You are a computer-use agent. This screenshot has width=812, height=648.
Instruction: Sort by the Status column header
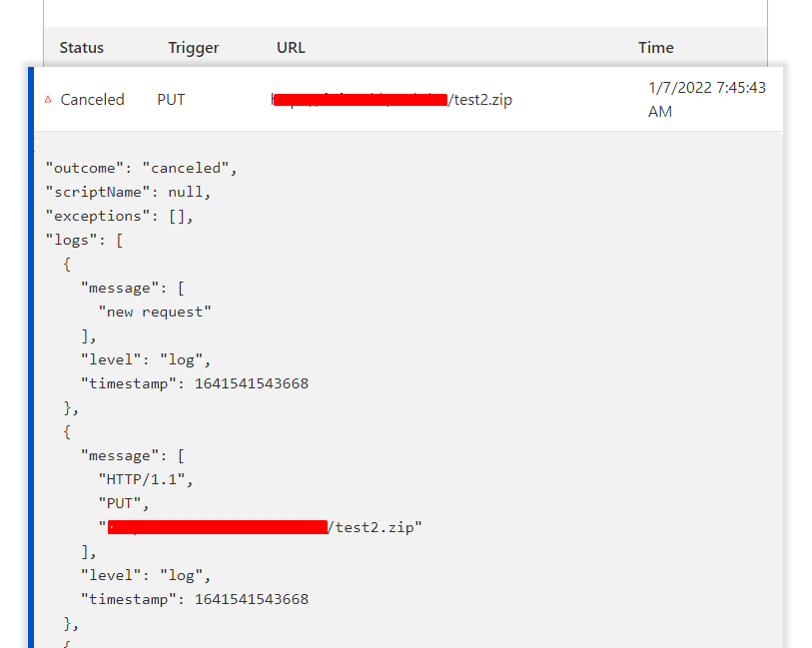click(x=81, y=47)
